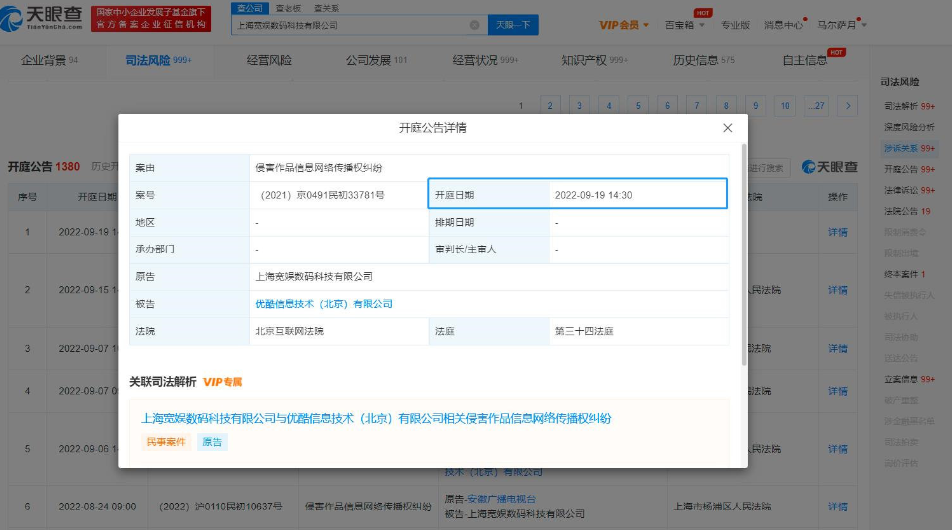This screenshot has width=952, height=530.
Task: Open 详情 for row 4
Action: pos(838,391)
